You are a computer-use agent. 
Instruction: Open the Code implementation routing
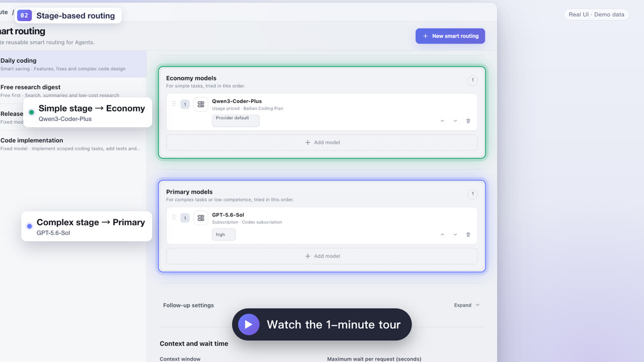click(x=73, y=144)
